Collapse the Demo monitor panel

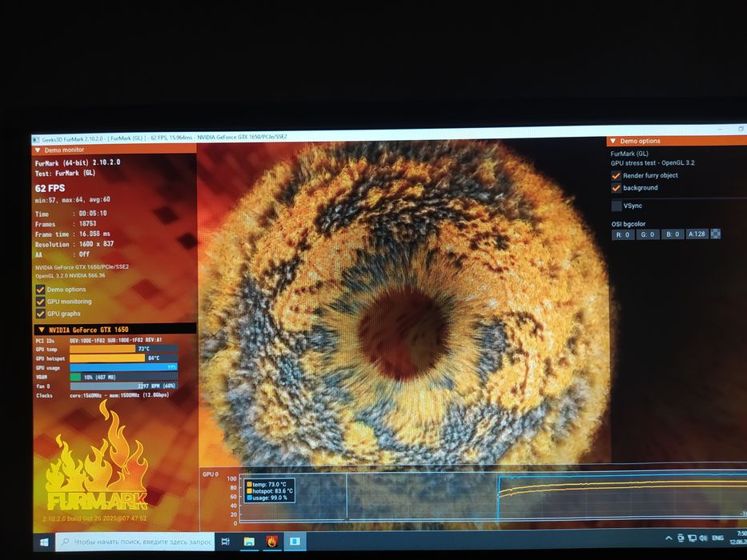(x=38, y=150)
